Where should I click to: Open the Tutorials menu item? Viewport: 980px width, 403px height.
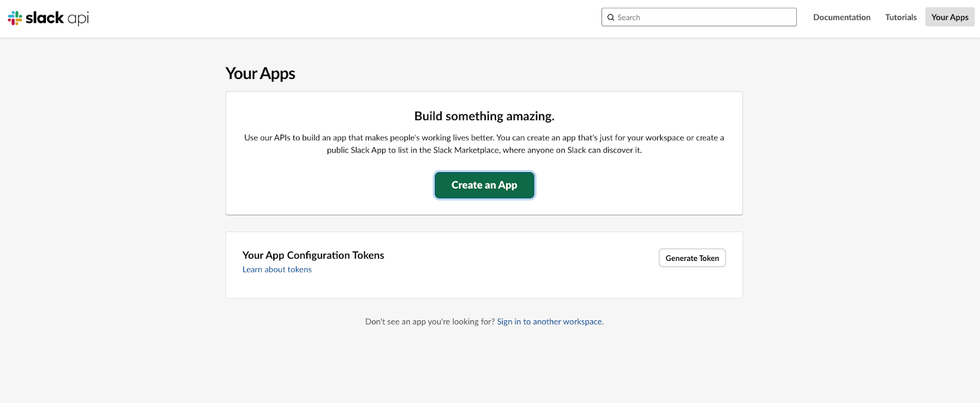tap(901, 17)
